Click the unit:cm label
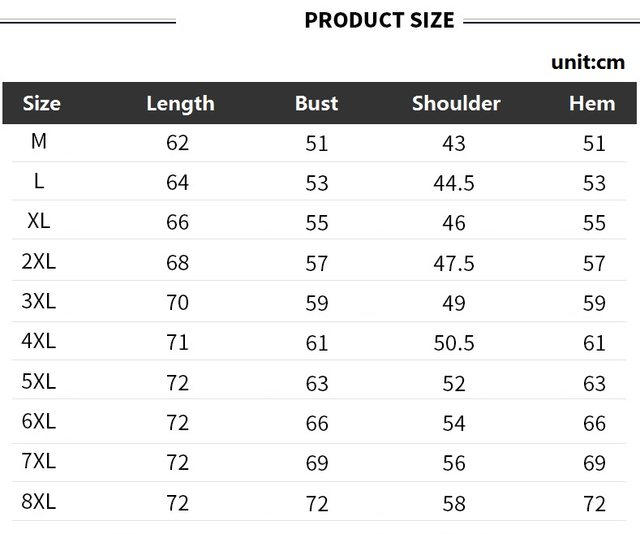The height and width of the screenshot is (534, 640). pos(587,63)
